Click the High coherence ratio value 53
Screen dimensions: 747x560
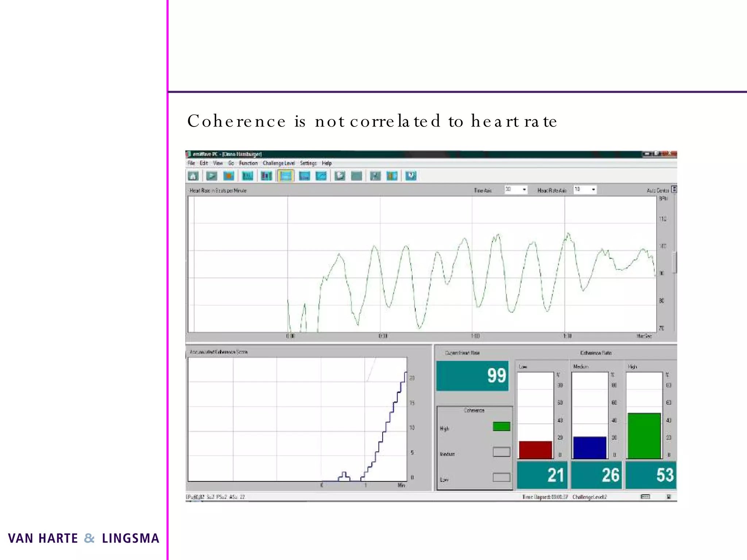coord(651,475)
